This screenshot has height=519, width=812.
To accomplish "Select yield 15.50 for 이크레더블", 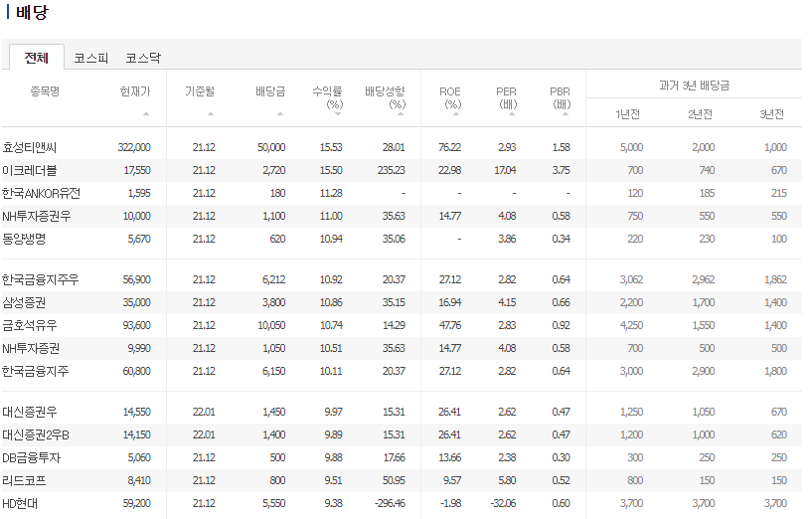I will (331, 170).
